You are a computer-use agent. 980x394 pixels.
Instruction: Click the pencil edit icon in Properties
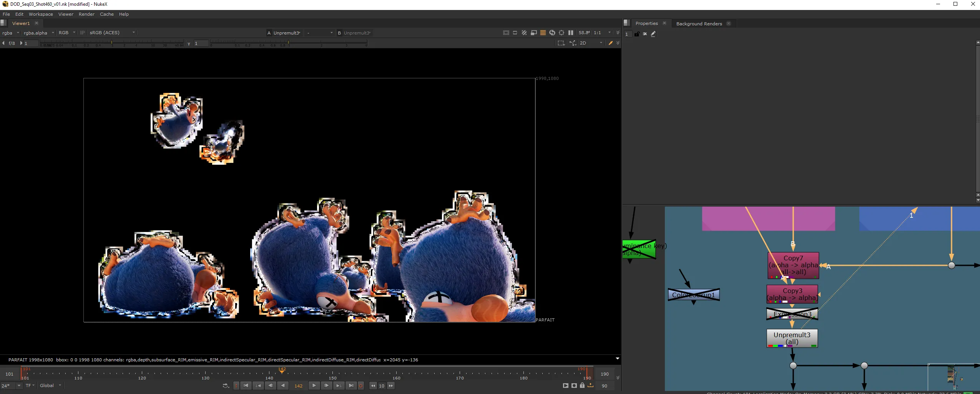(653, 34)
